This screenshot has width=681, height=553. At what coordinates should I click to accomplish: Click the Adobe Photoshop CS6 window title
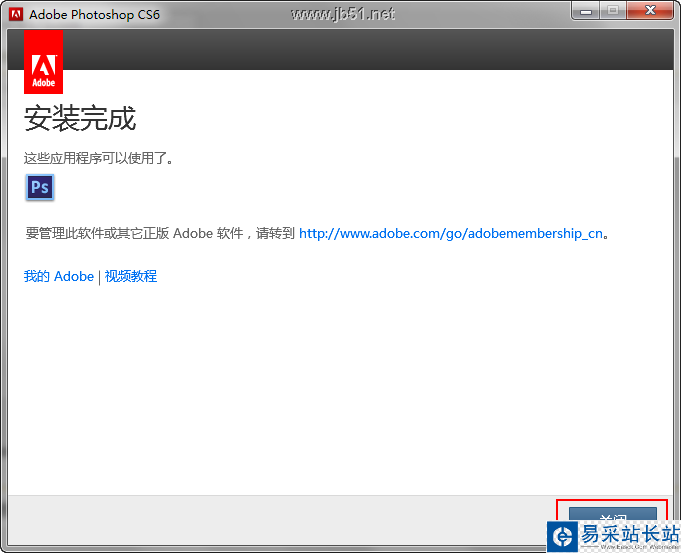94,14
